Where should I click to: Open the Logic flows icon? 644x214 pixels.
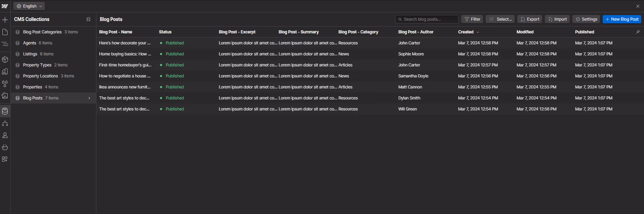tap(5, 123)
